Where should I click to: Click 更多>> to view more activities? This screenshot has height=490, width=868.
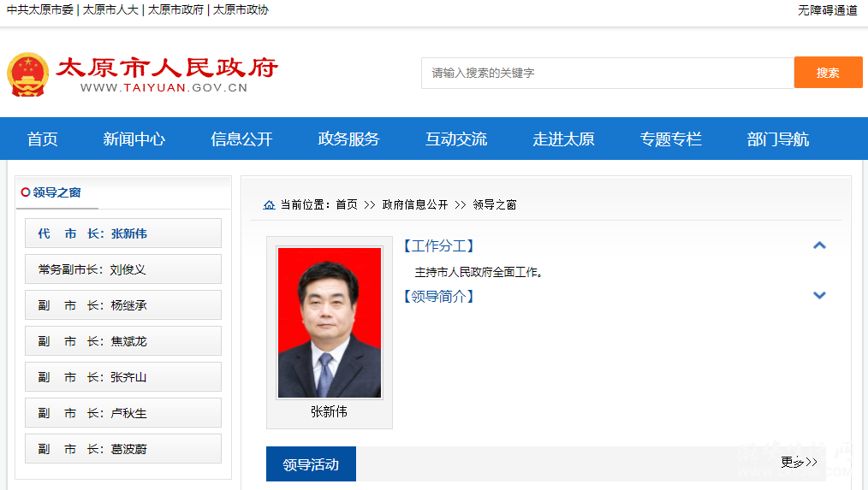pyautogui.click(x=799, y=463)
